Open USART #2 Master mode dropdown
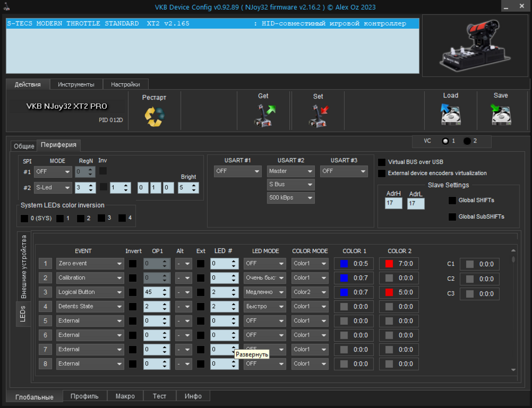This screenshot has width=532, height=408. 291,171
